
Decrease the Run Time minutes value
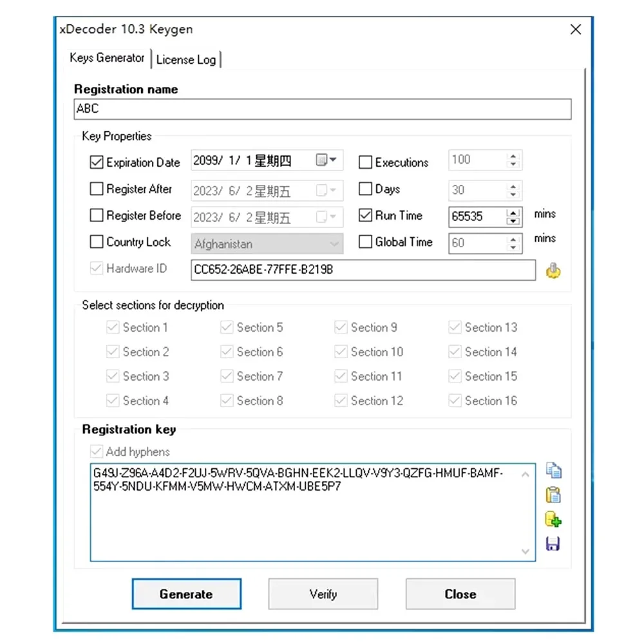tap(513, 221)
